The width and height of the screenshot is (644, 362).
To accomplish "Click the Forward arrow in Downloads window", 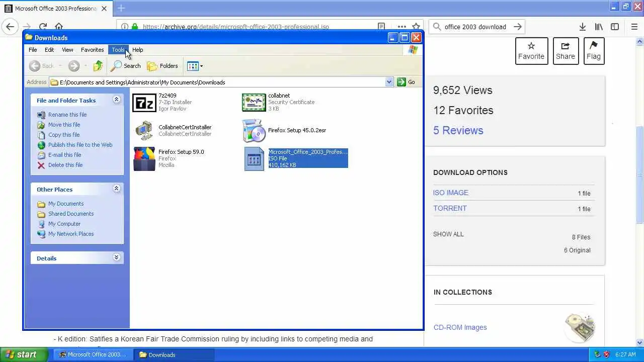I will (x=74, y=66).
